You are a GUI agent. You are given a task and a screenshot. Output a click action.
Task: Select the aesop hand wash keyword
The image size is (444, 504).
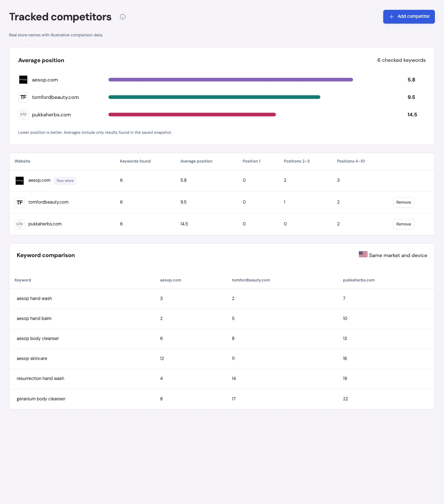coord(34,299)
